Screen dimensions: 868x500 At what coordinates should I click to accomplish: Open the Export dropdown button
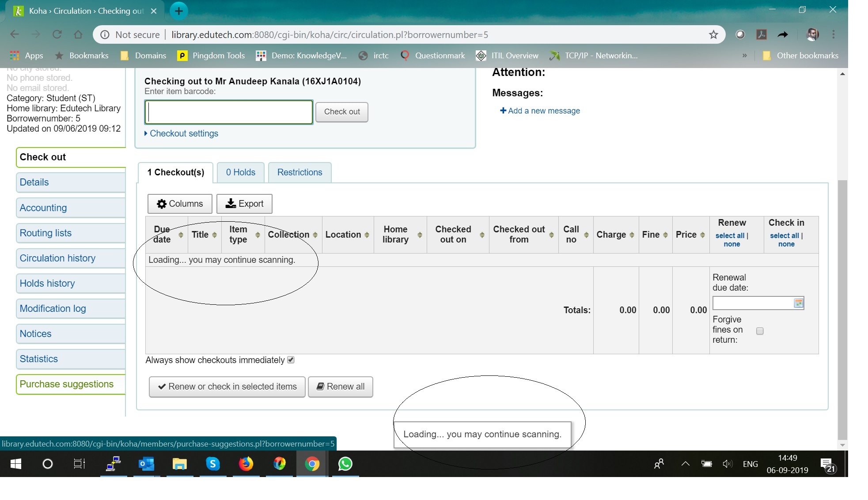point(244,204)
